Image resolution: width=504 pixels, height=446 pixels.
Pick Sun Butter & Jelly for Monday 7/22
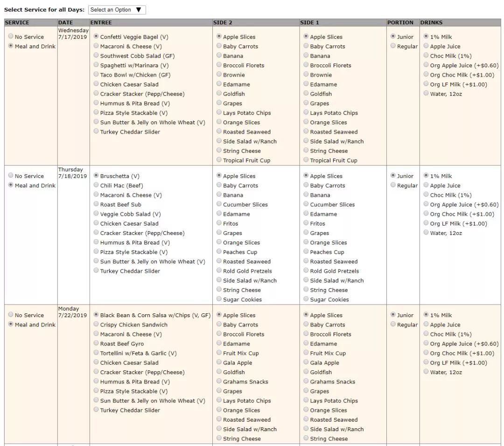point(96,400)
